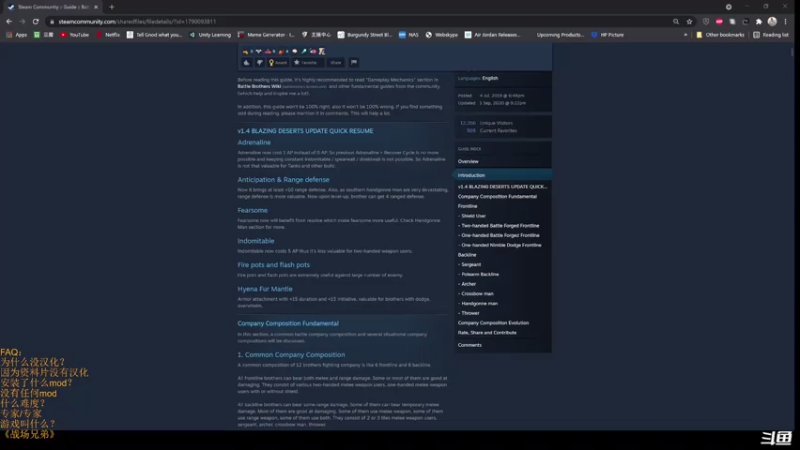Jump to One-handed Battle Forged Frontline

499,235
